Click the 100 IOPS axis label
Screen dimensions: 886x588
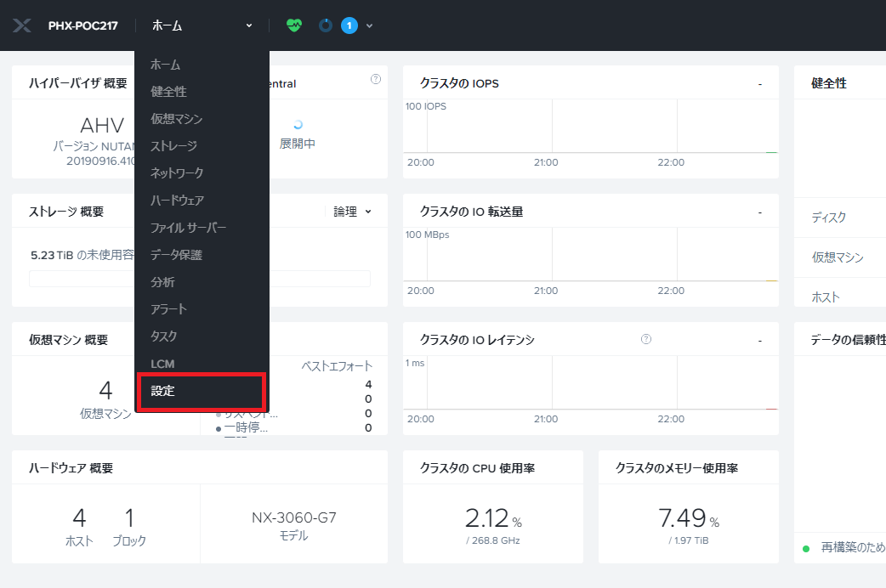pos(425,106)
